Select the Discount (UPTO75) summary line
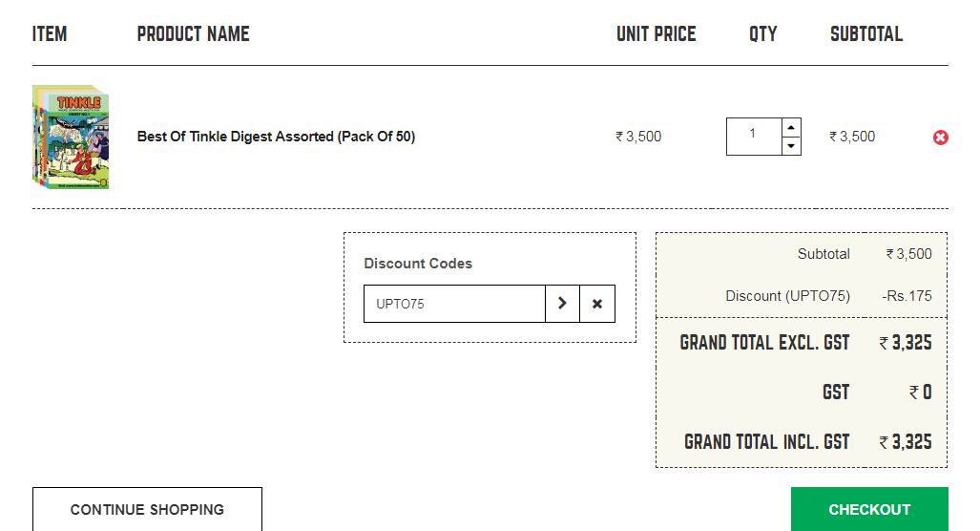This screenshot has width=980, height=531. 787,296
